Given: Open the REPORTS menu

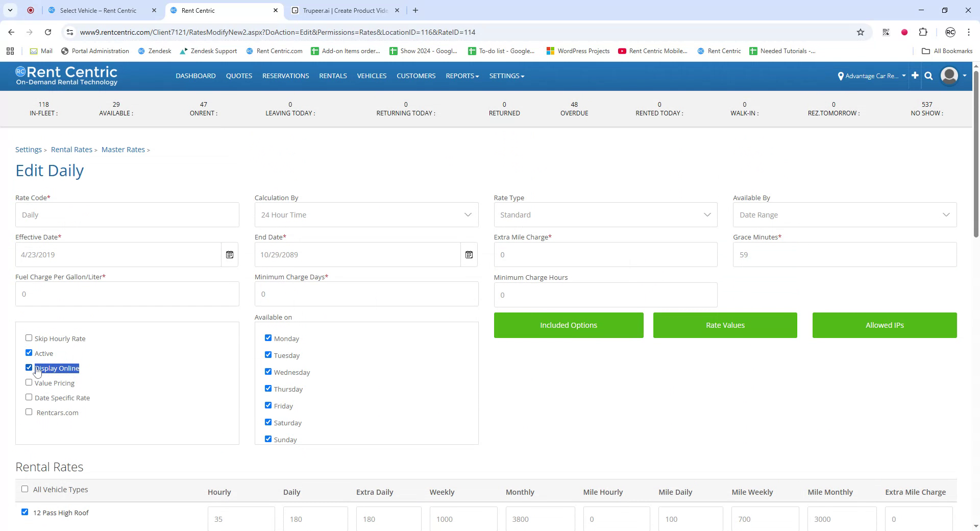Looking at the screenshot, I should pos(461,76).
